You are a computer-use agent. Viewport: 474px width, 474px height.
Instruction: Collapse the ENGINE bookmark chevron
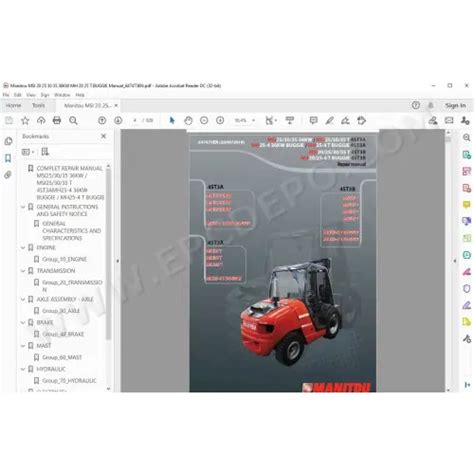pyautogui.click(x=23, y=248)
